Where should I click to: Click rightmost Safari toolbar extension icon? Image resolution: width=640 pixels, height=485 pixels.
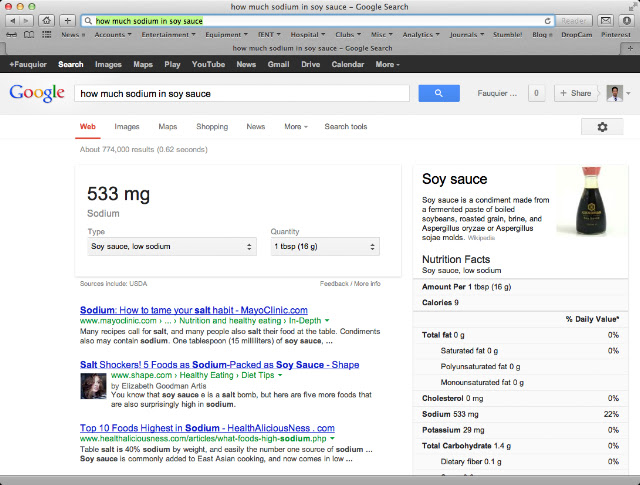[x=627, y=20]
